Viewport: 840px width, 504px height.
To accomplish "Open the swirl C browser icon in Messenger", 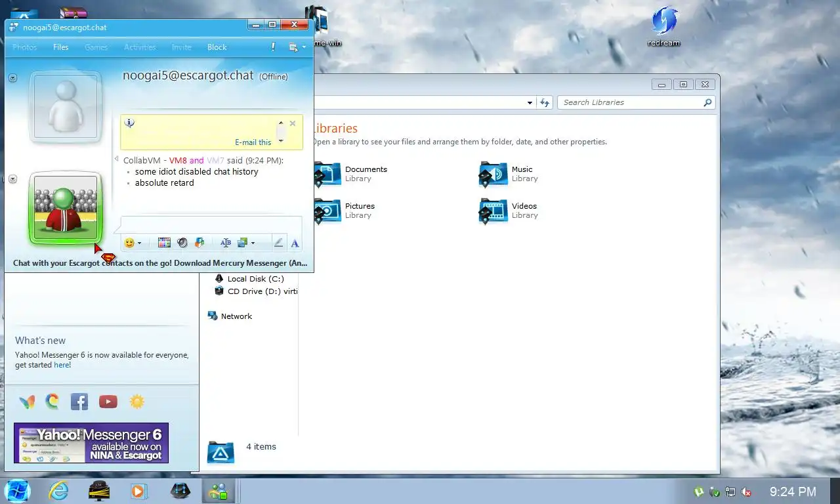I will [52, 401].
